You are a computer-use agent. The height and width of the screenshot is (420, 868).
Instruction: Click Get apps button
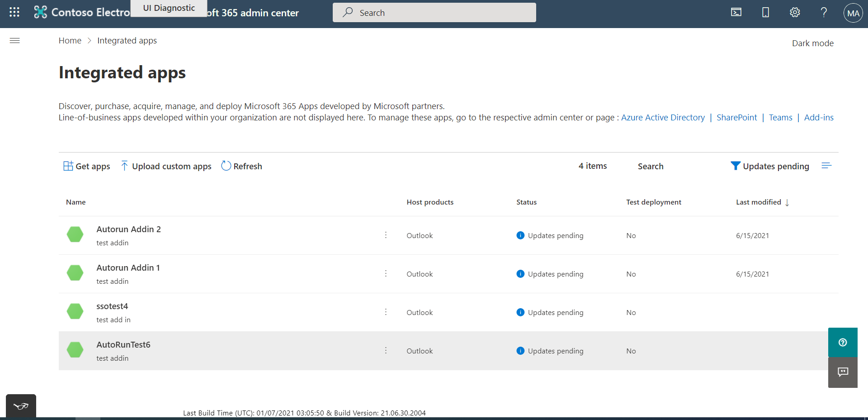click(87, 166)
